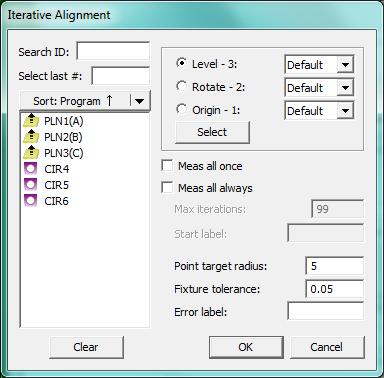Click the Clear button
Viewport: 384px width, 378px height.
86,347
